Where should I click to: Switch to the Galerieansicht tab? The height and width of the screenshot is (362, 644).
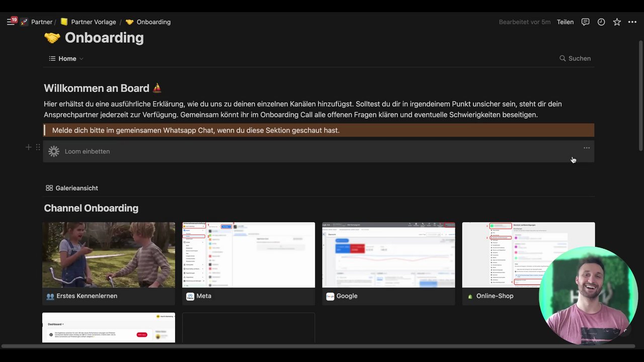72,188
